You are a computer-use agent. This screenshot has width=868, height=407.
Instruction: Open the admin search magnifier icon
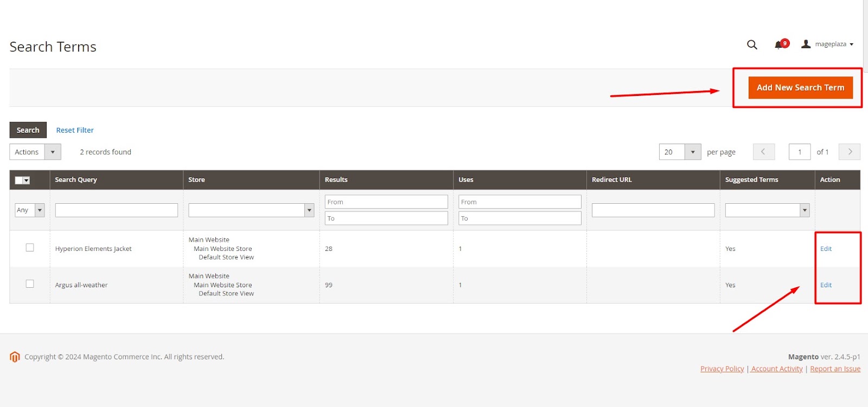(x=752, y=44)
